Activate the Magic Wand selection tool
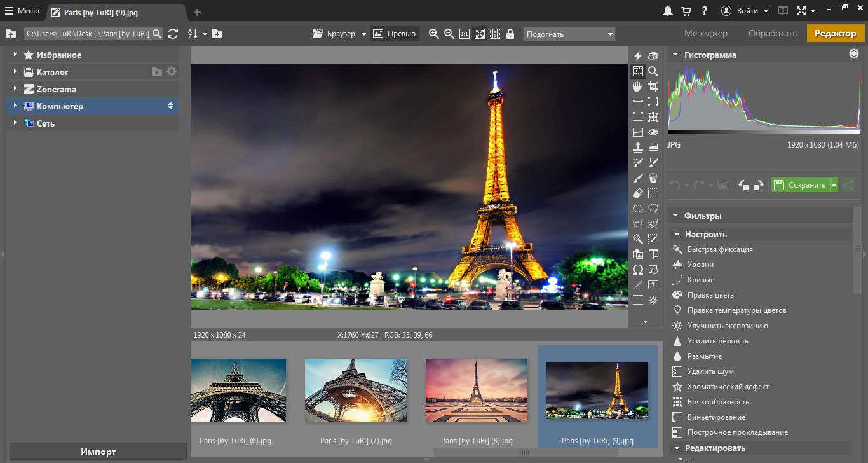Image resolution: width=868 pixels, height=463 pixels. 638,239
